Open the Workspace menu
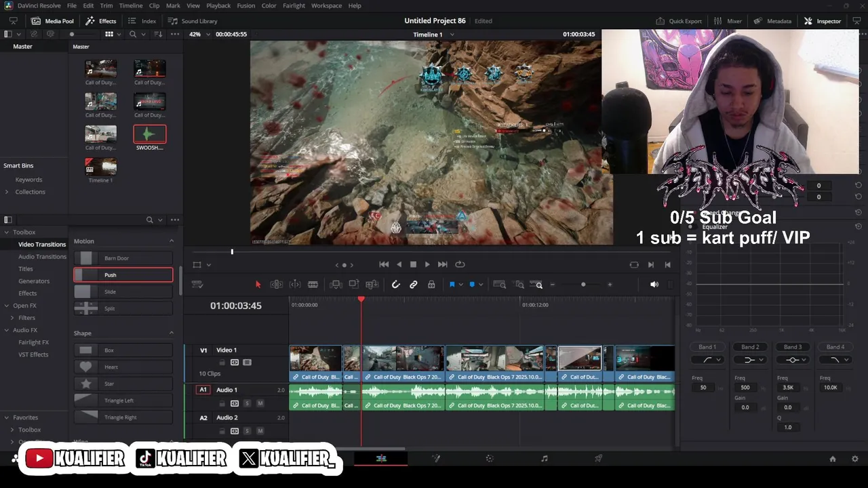The width and height of the screenshot is (868, 488). [326, 5]
